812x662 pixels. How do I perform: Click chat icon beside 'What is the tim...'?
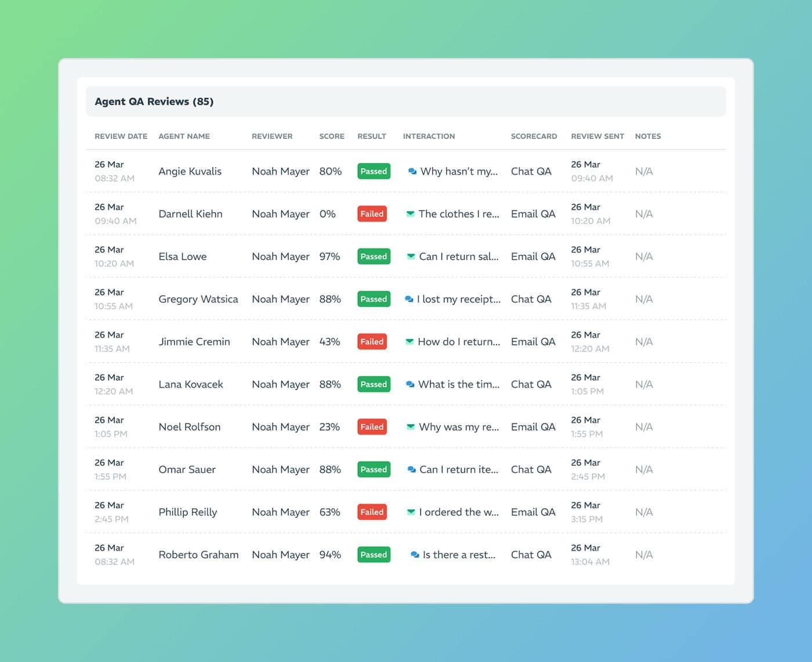tap(410, 384)
